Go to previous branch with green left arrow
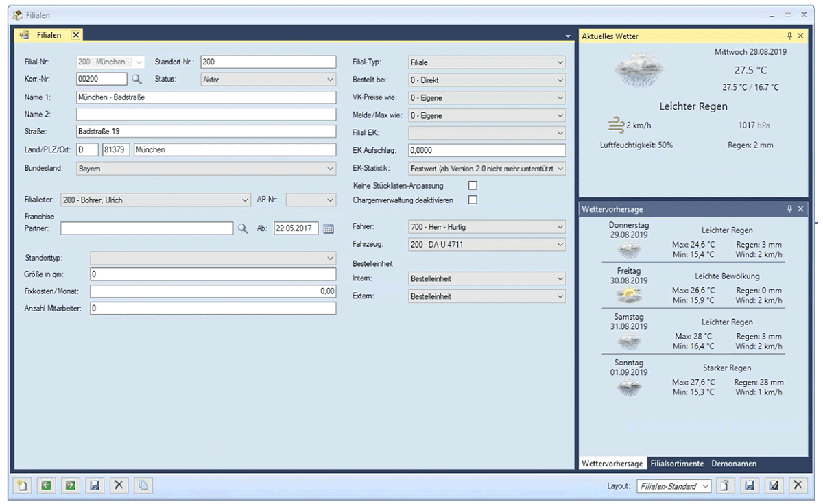 coord(46,485)
